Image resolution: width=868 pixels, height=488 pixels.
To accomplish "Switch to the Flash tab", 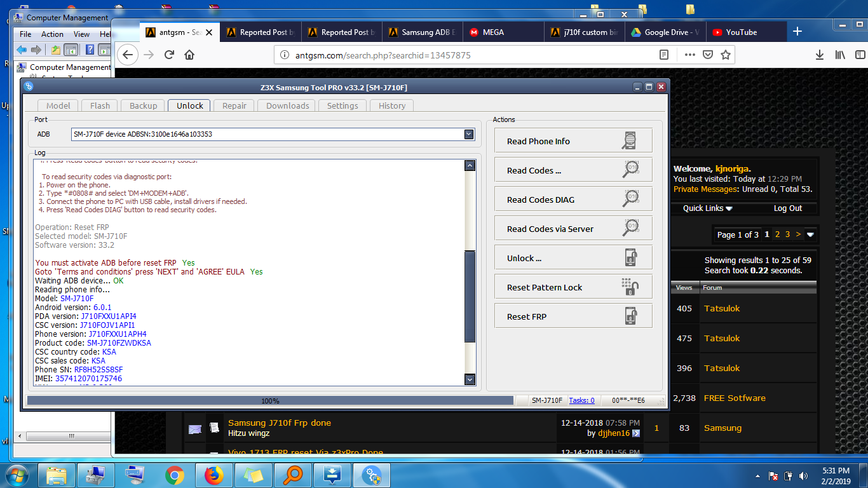I will (x=100, y=105).
